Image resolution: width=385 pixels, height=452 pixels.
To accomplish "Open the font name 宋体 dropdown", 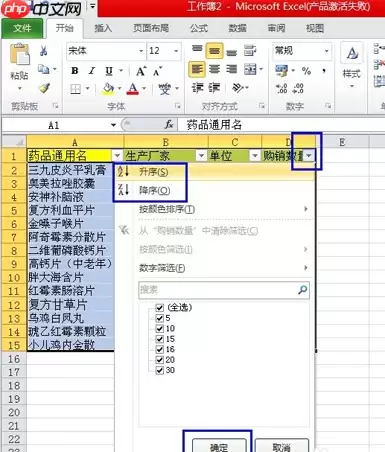I will click(141, 51).
